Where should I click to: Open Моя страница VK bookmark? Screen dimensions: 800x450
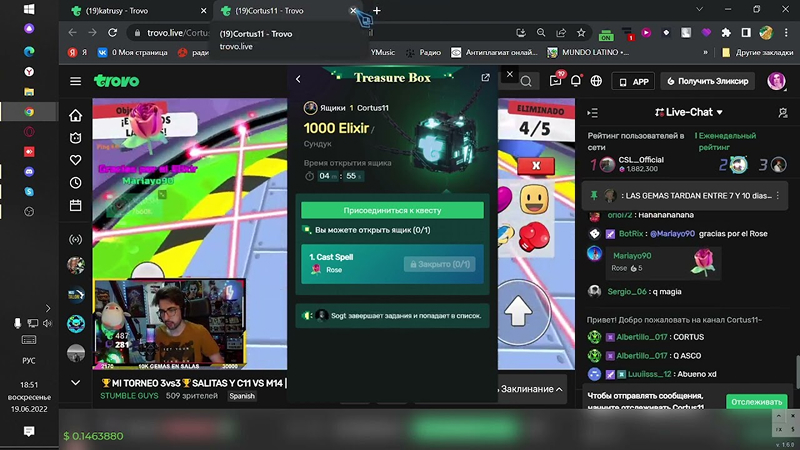pos(133,53)
